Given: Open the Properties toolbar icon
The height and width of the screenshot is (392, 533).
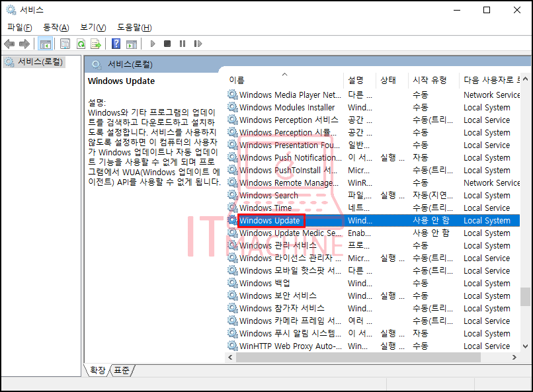Looking at the screenshot, I should [x=65, y=44].
